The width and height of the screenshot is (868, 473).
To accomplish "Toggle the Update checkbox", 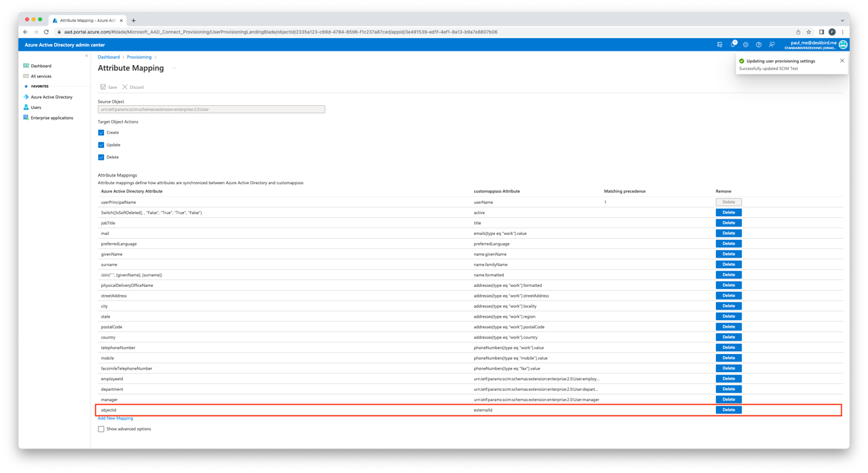I will 101,145.
